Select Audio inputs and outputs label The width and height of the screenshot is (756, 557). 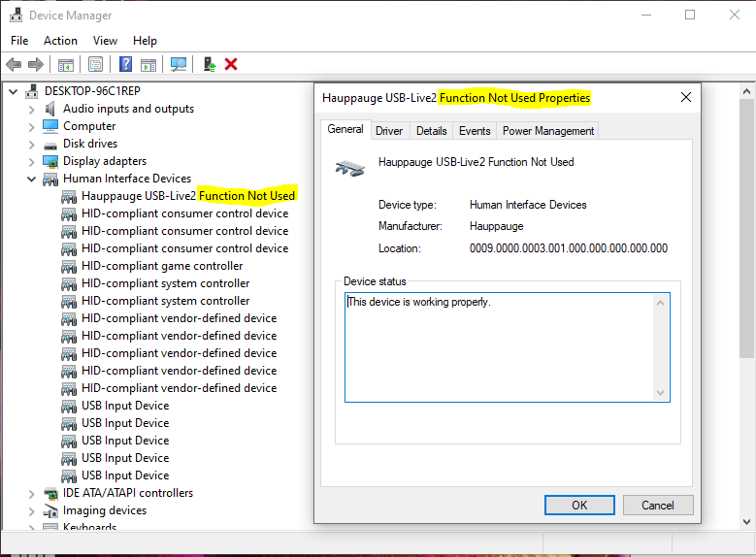pyautogui.click(x=128, y=109)
